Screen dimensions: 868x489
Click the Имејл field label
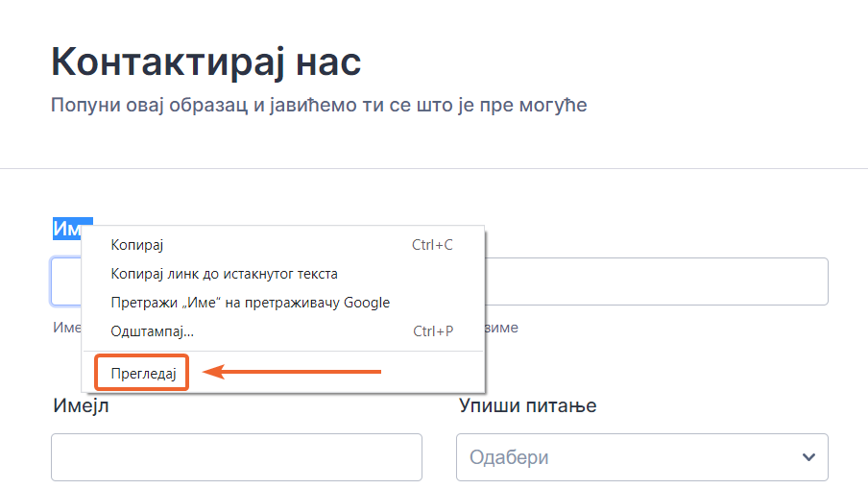81,405
